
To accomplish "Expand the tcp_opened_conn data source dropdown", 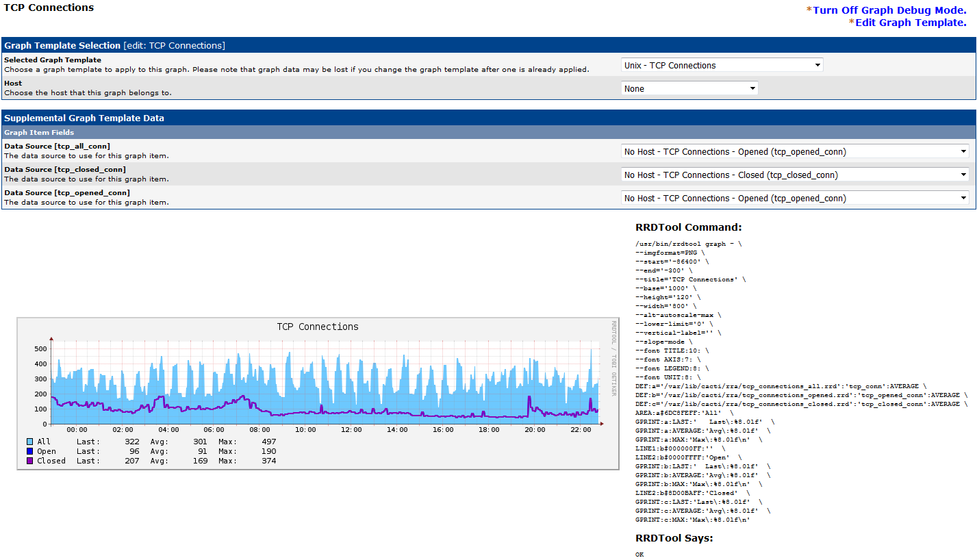I will (x=795, y=198).
